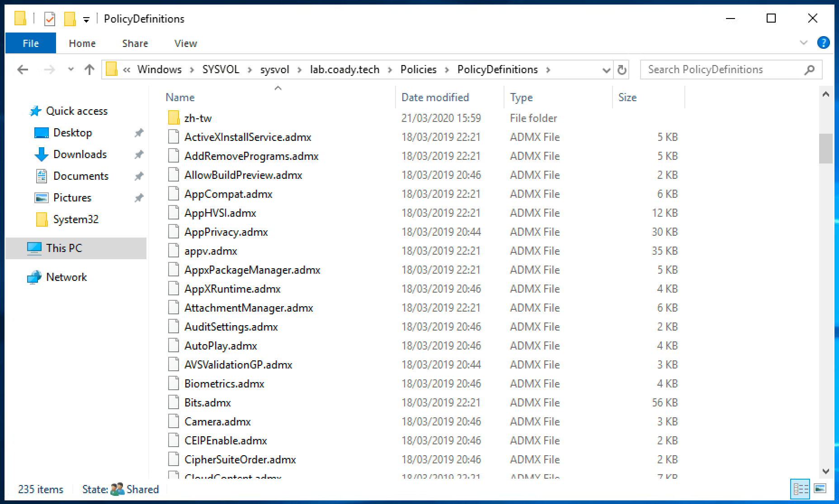Select the Camera.admx file icon

pyautogui.click(x=174, y=421)
